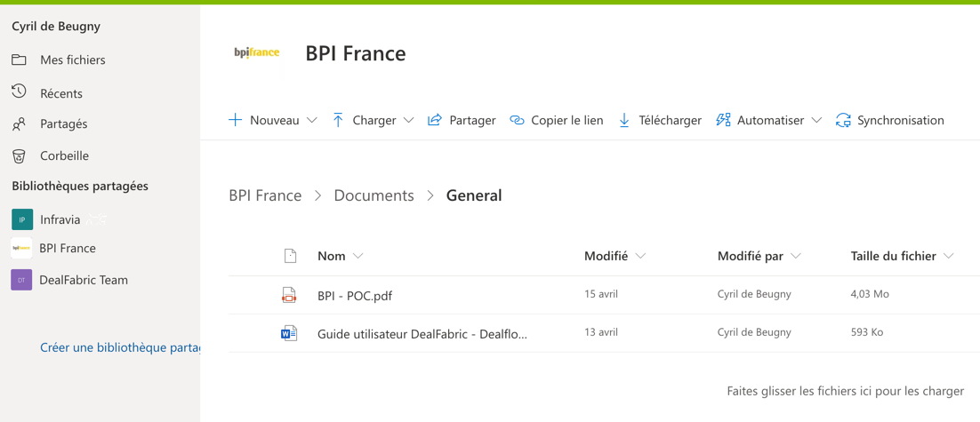Open the Nom column sort chevron
The width and height of the screenshot is (980, 422).
click(x=358, y=256)
